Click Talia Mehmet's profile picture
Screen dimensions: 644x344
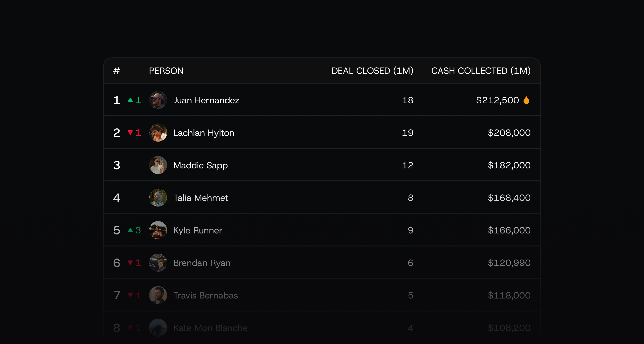(x=158, y=198)
